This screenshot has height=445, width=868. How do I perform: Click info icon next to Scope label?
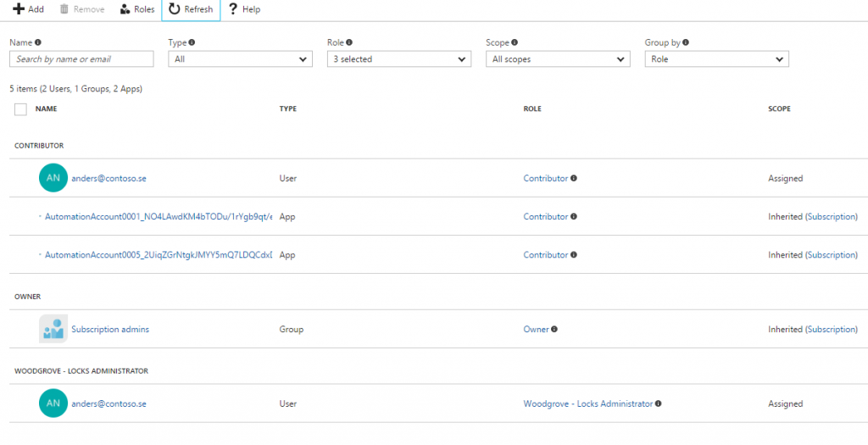515,42
